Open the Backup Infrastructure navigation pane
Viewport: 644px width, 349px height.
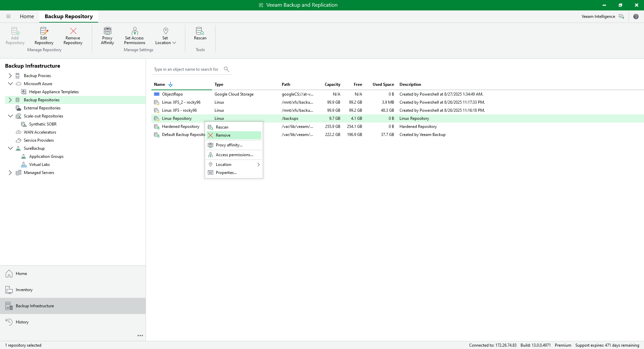73,306
